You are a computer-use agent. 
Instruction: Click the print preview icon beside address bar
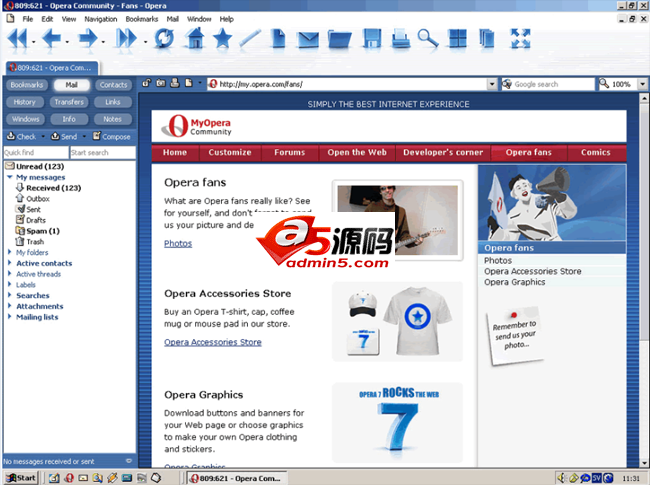click(175, 83)
